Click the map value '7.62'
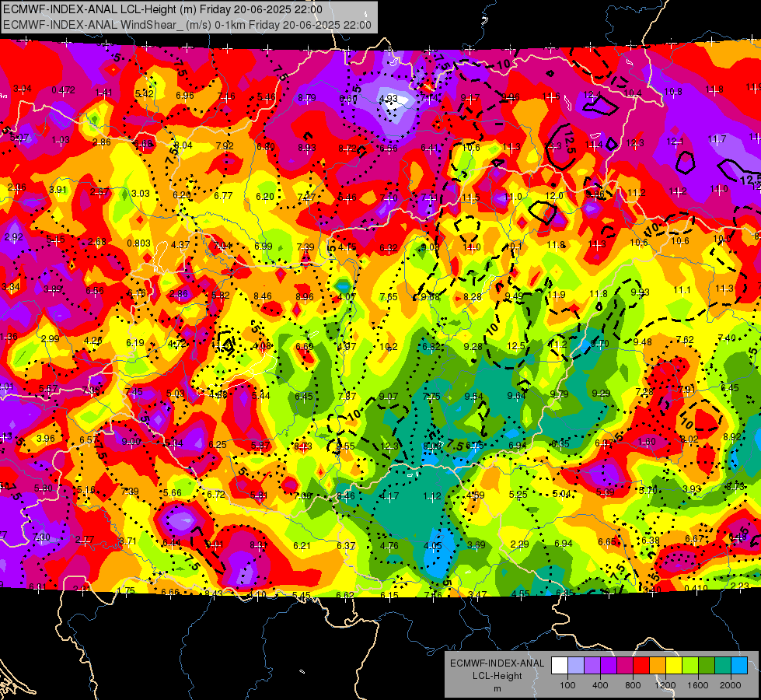The image size is (761, 700). click(x=685, y=340)
